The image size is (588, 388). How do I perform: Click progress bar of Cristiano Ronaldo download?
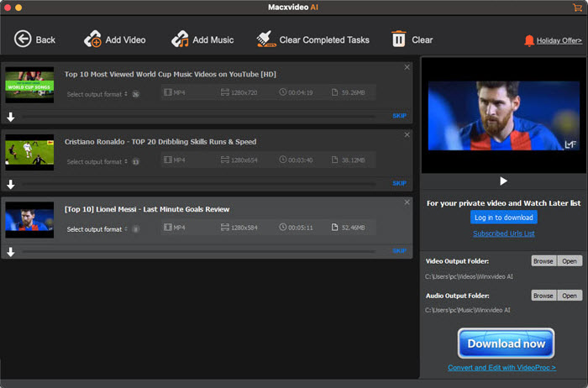click(199, 184)
